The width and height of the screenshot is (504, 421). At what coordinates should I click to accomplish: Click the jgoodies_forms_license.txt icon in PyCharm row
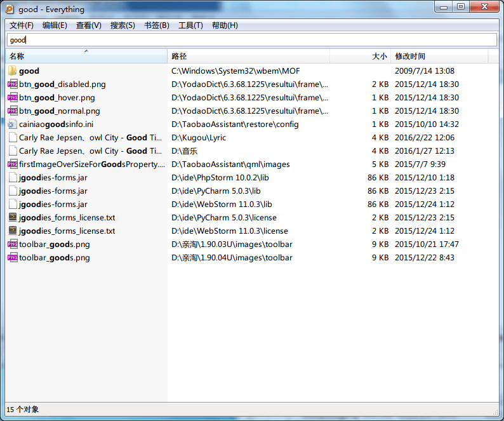coord(13,218)
